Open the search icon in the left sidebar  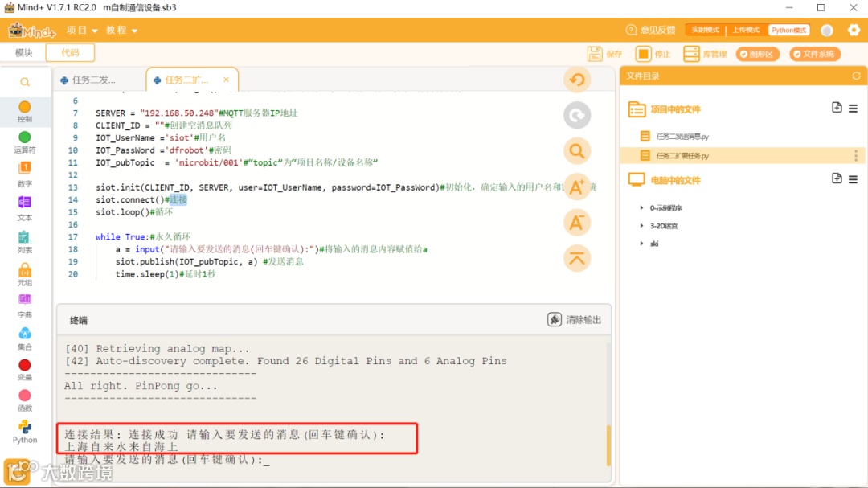point(25,82)
